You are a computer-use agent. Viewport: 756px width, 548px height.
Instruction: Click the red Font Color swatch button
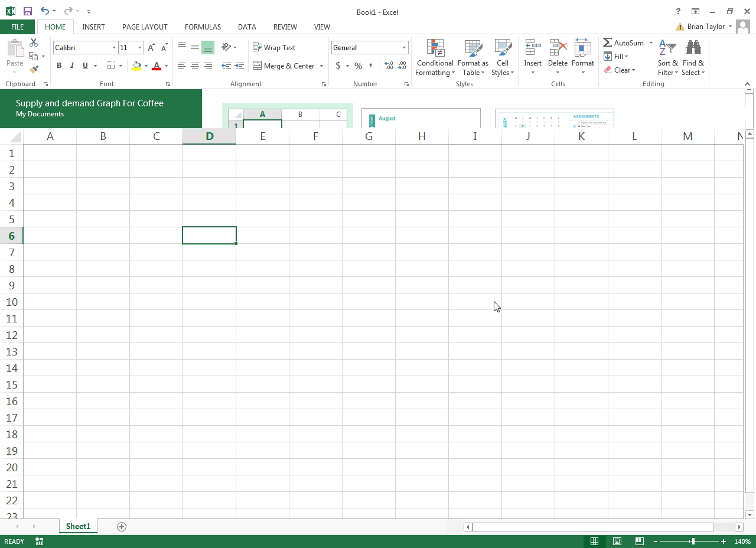pyautogui.click(x=157, y=66)
